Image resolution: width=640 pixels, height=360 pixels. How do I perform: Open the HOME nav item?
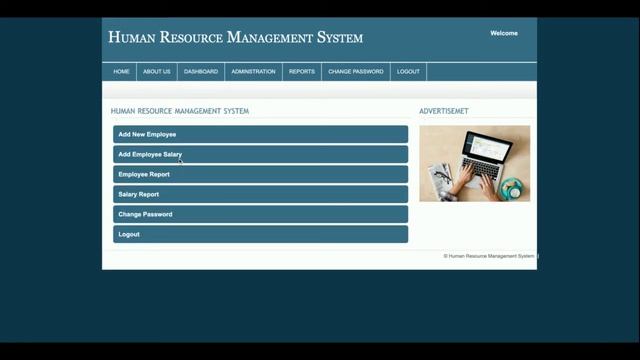coord(121,71)
